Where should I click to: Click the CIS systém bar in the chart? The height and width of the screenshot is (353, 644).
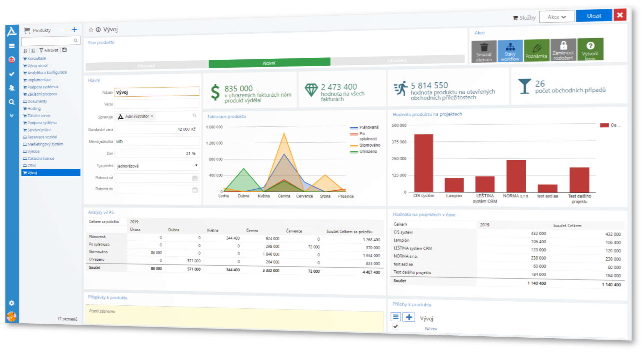(x=424, y=163)
